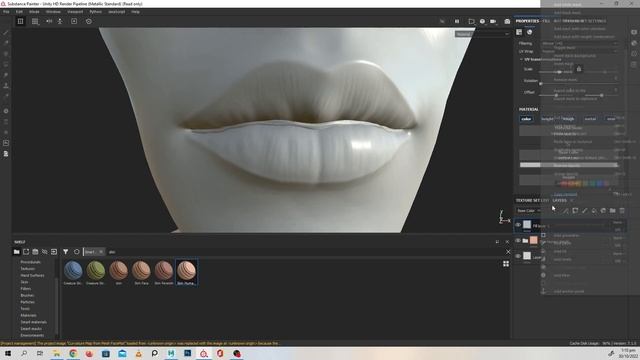
Task: Toggle visibility of the folder layer
Action: coord(518,240)
